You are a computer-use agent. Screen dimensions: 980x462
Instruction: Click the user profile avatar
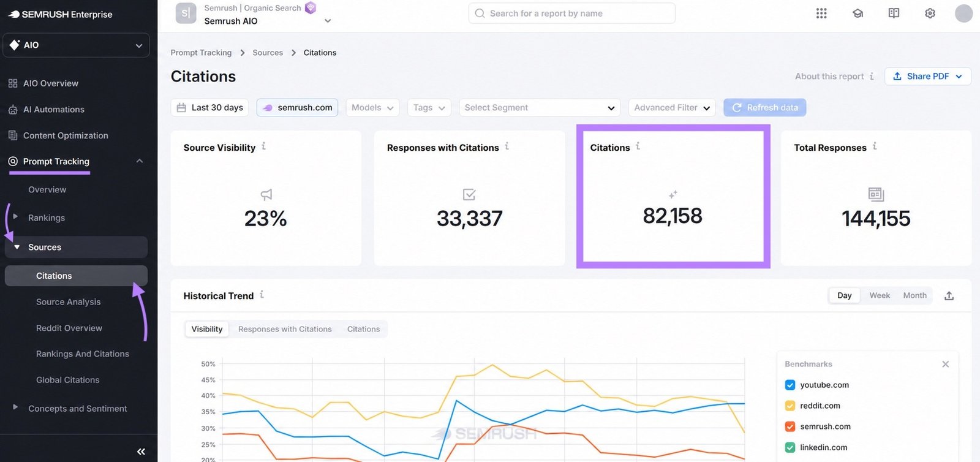point(963,13)
